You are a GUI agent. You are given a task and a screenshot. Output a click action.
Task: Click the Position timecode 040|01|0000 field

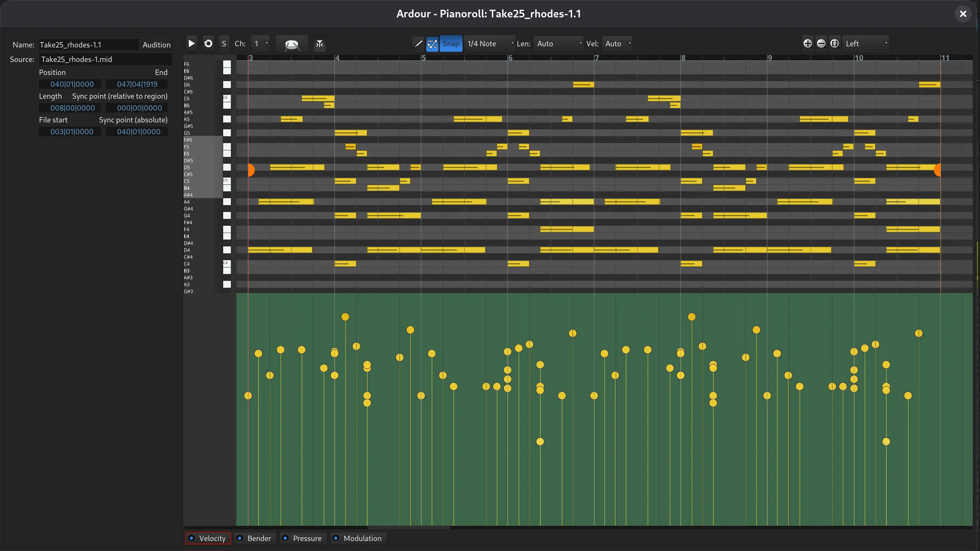coord(72,84)
